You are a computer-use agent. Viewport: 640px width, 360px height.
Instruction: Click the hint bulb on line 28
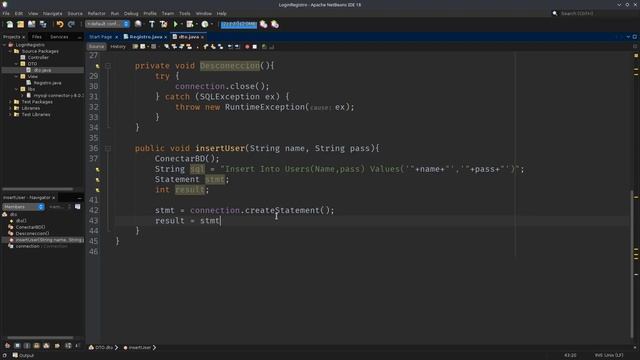(x=98, y=66)
